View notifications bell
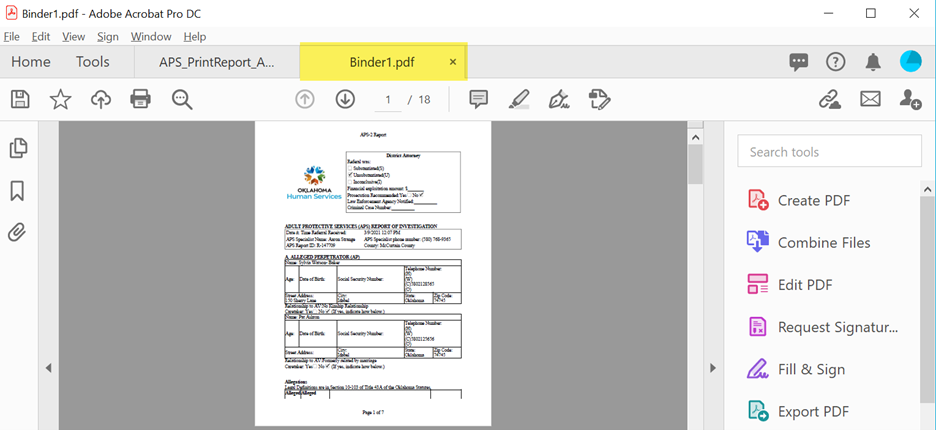 coord(873,62)
